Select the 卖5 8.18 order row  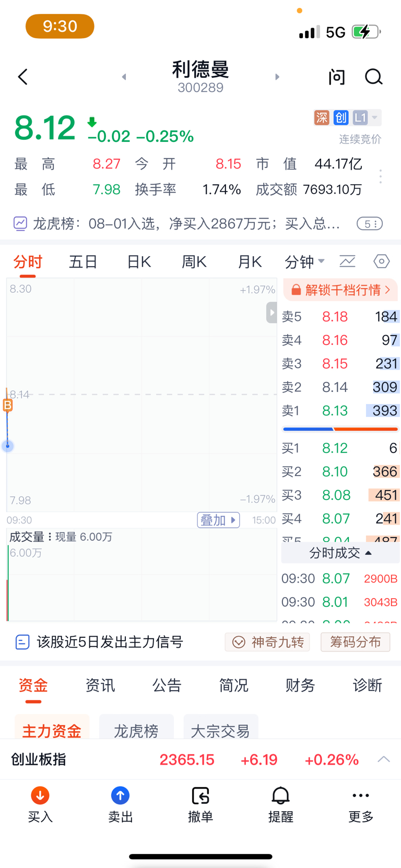tap(340, 316)
